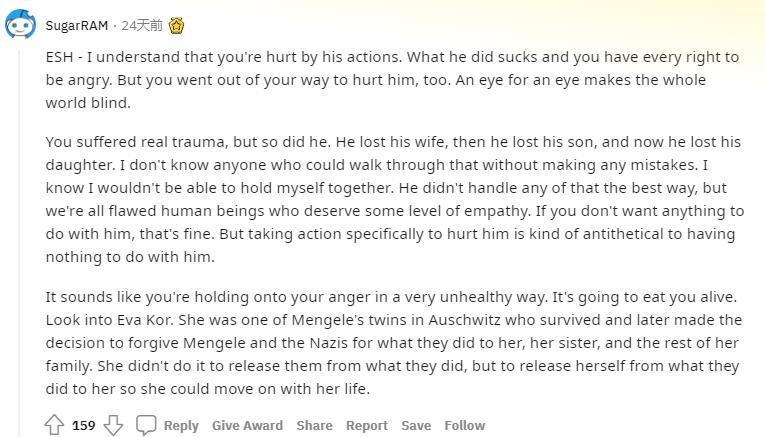Open SugarRAM's avatar profile picture
The height and width of the screenshot is (437, 765).
[20, 24]
